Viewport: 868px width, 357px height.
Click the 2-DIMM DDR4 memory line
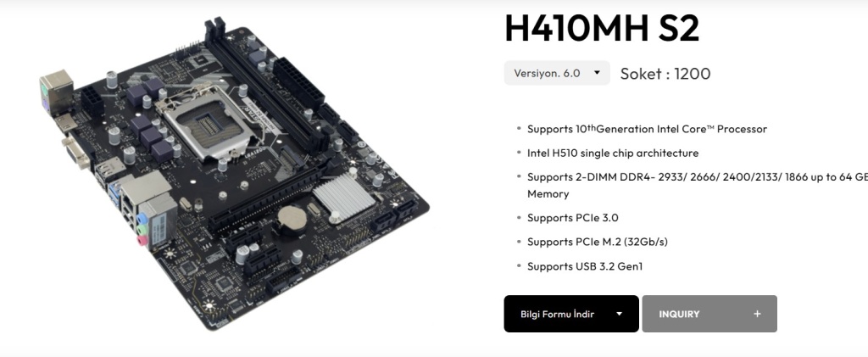(698, 186)
